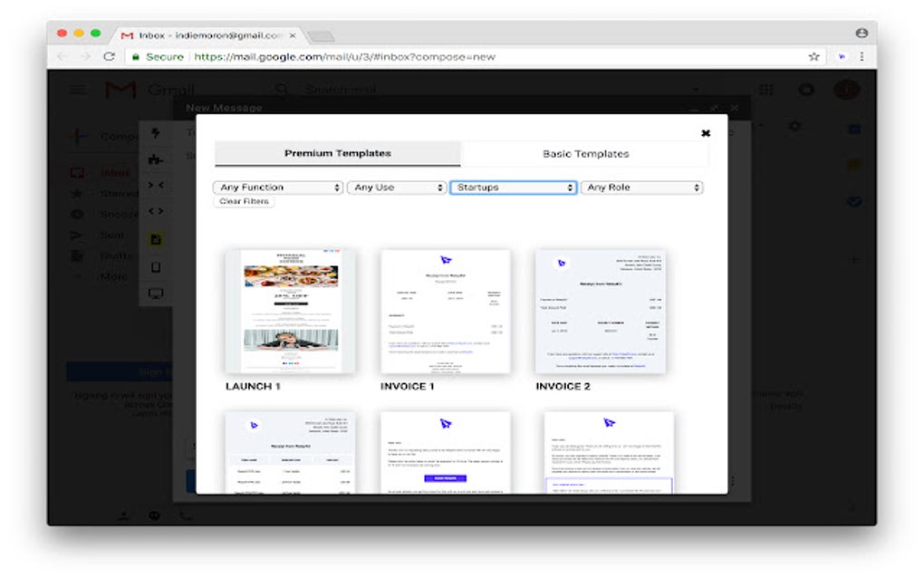Click the LAUNCH 1 label
The height and width of the screenshot is (578, 924).
pos(253,387)
